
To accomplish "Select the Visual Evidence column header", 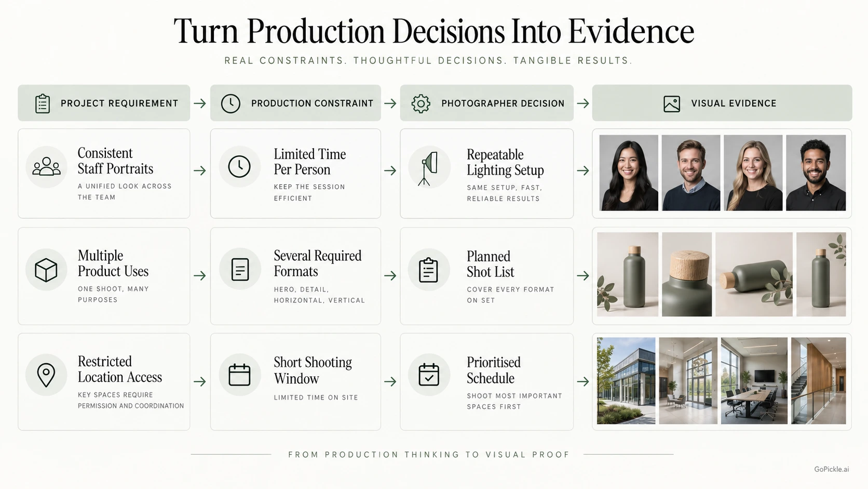I will pos(722,103).
